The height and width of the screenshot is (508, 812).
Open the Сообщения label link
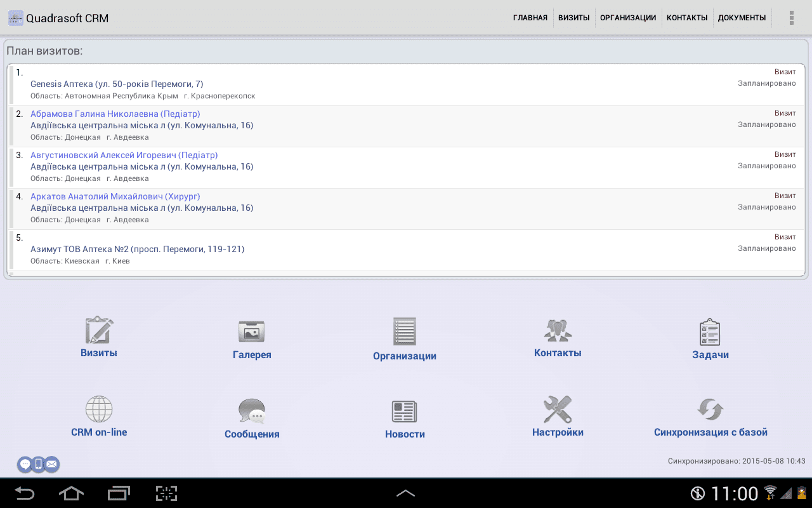pos(252,434)
